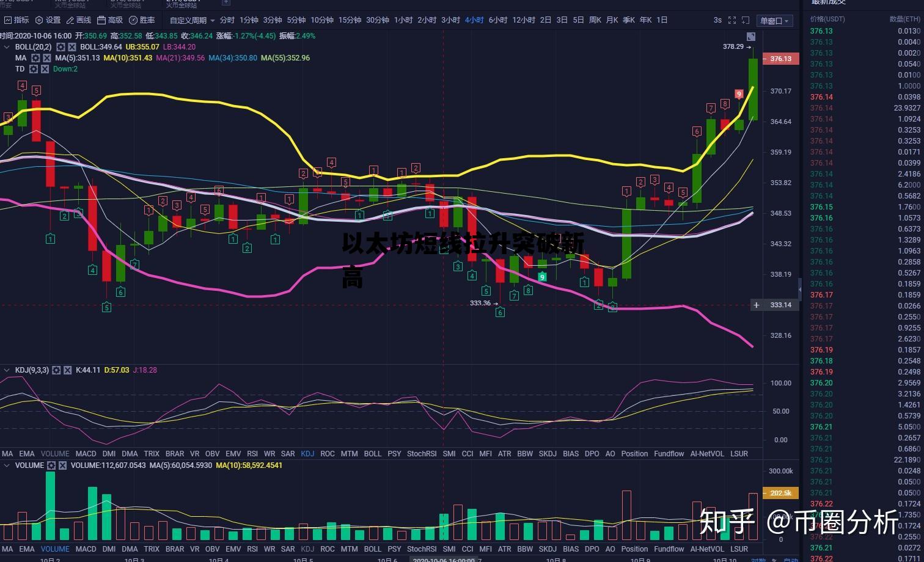Collapse the order book side panel handle
This screenshot has width=924, height=562.
click(800, 288)
